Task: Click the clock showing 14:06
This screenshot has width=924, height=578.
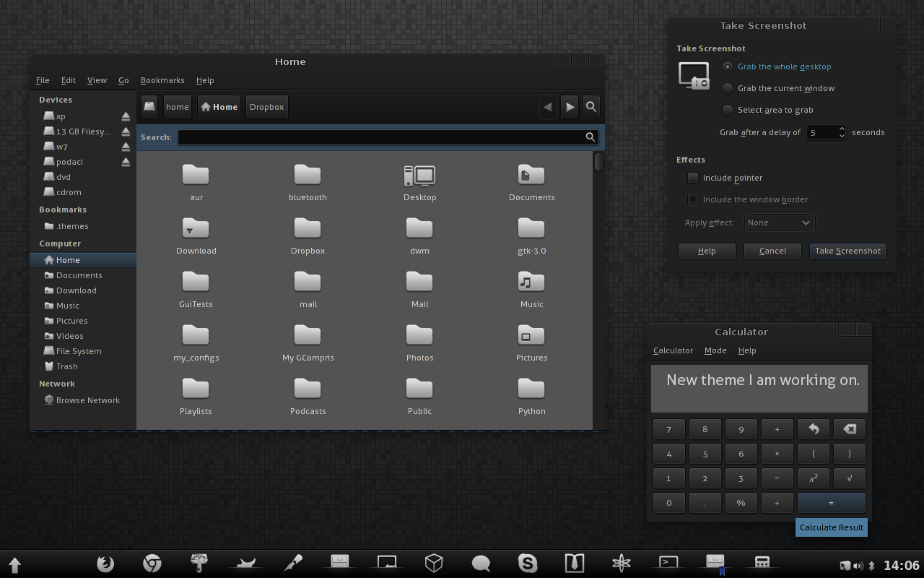Action: 902,566
